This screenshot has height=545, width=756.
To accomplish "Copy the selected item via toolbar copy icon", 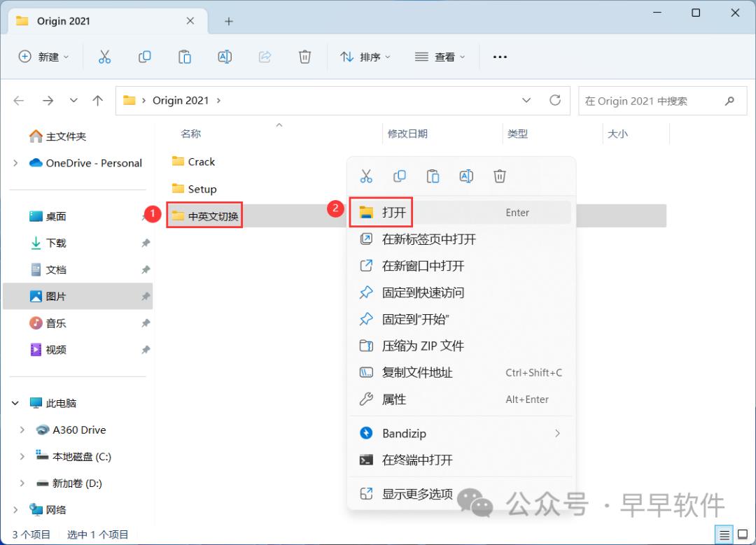I will point(144,57).
